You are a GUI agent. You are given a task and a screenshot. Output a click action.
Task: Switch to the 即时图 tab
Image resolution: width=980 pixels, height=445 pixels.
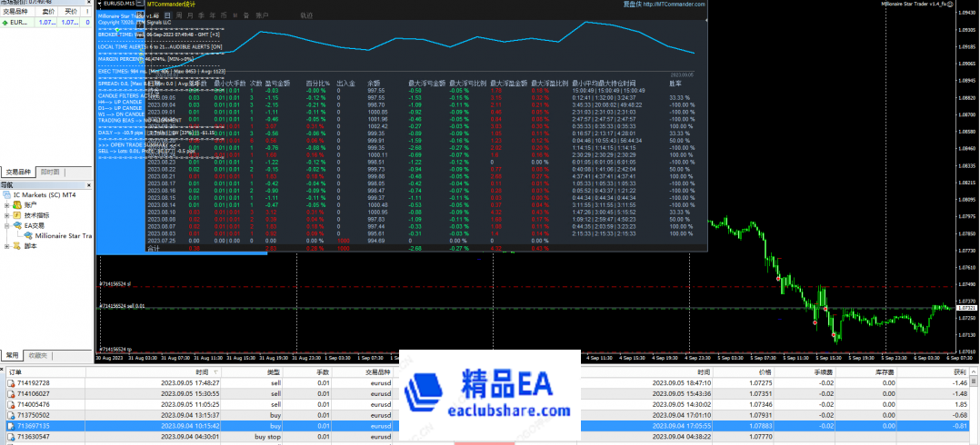point(50,171)
